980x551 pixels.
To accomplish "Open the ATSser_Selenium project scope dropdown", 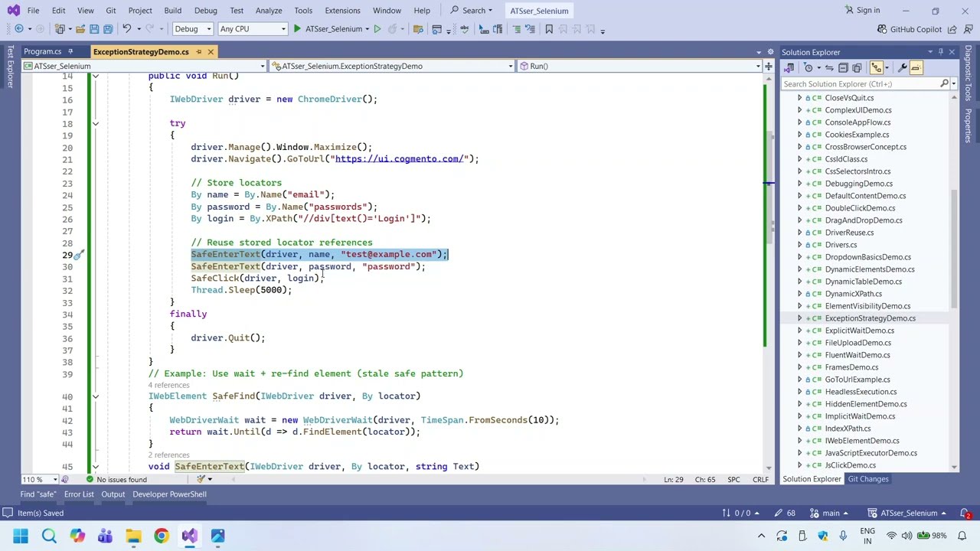I will pos(144,66).
